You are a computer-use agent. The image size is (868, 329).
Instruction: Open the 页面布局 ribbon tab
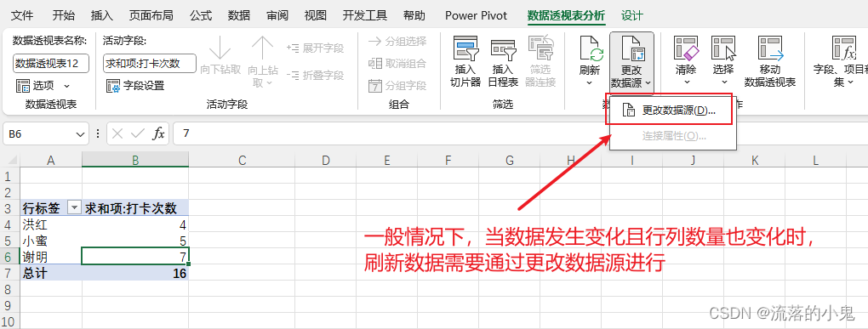[151, 15]
